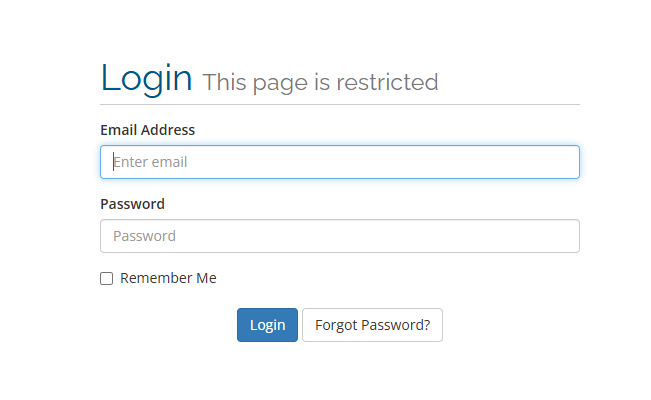This screenshot has width=651, height=400.
Task: Click the large "Login" page heading
Action: click(x=146, y=78)
